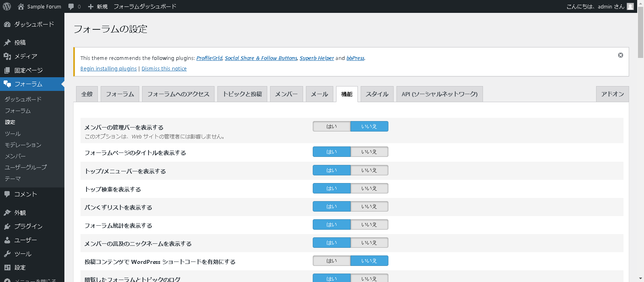Open the API (ソーシャルネットワーク) tab
644x282 pixels.
(x=440, y=94)
